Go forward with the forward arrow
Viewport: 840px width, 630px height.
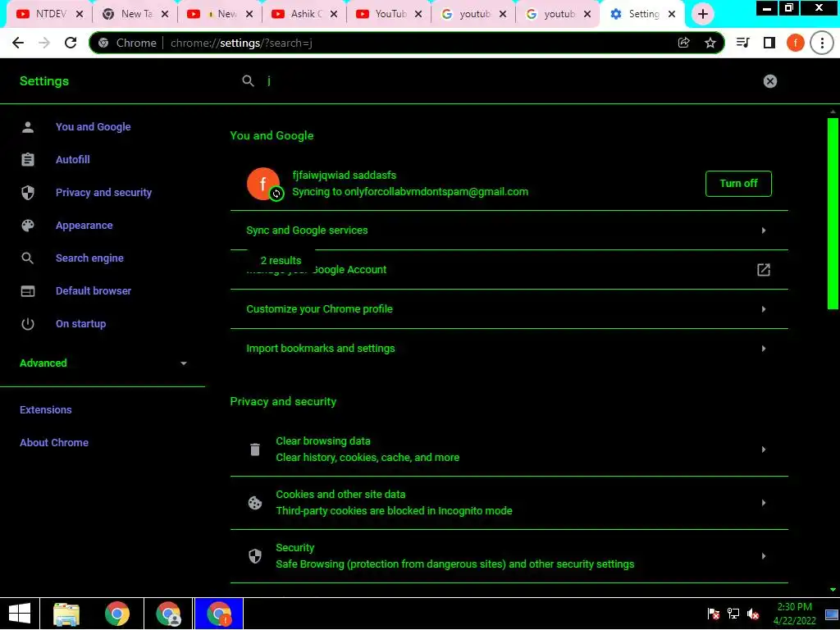(44, 43)
